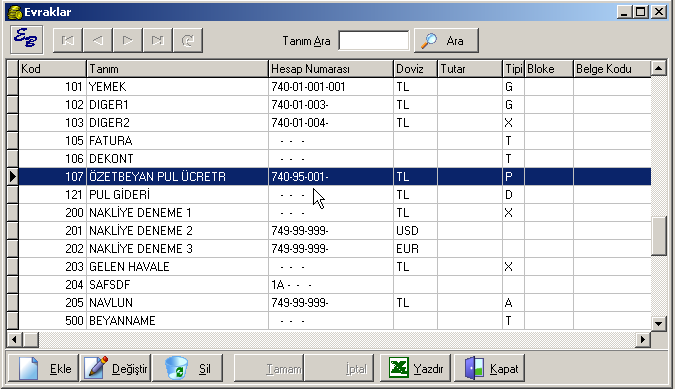Go to first record navigation button
Image resolution: width=675 pixels, height=389 pixels.
point(68,40)
